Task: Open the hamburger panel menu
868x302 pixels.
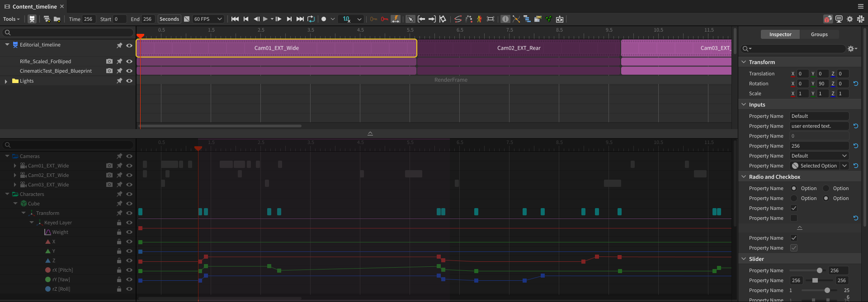Action: pyautogui.click(x=861, y=6)
